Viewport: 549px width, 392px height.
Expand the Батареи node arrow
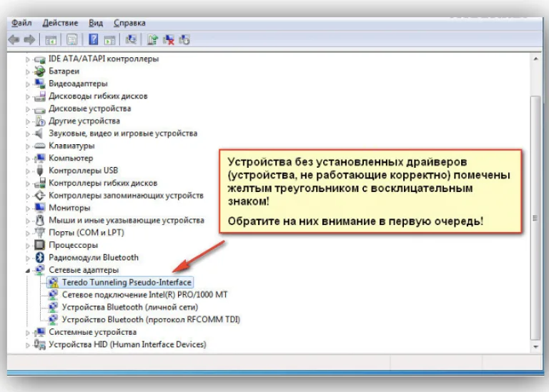coord(27,71)
